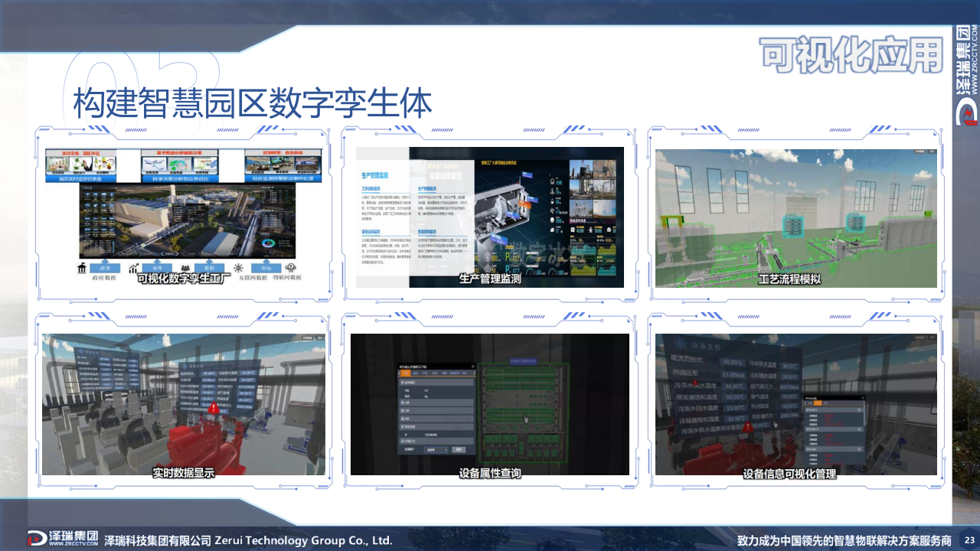980x551 pixels.
Task: Select the 科学决策分析和业务优化 panel
Action: coord(179,179)
